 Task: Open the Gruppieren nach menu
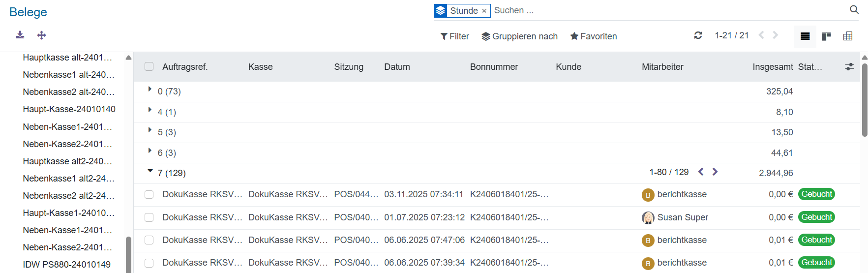(x=519, y=36)
